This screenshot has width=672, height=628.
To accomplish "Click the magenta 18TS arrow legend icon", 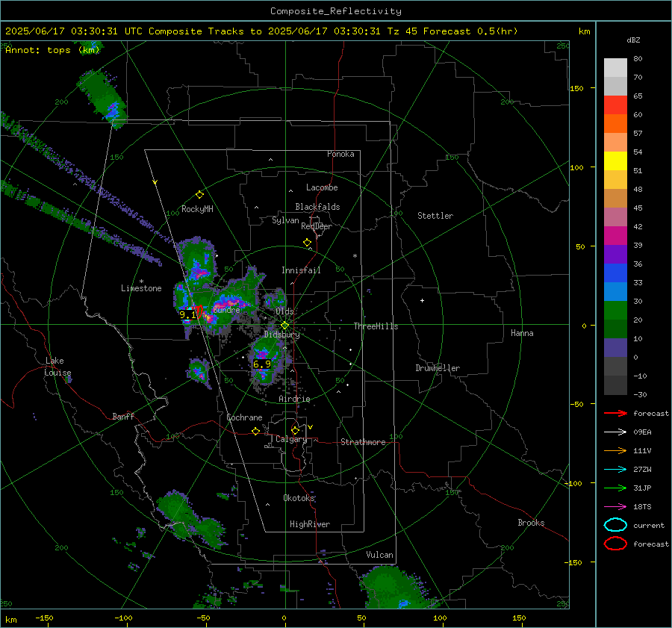I will coord(615,507).
